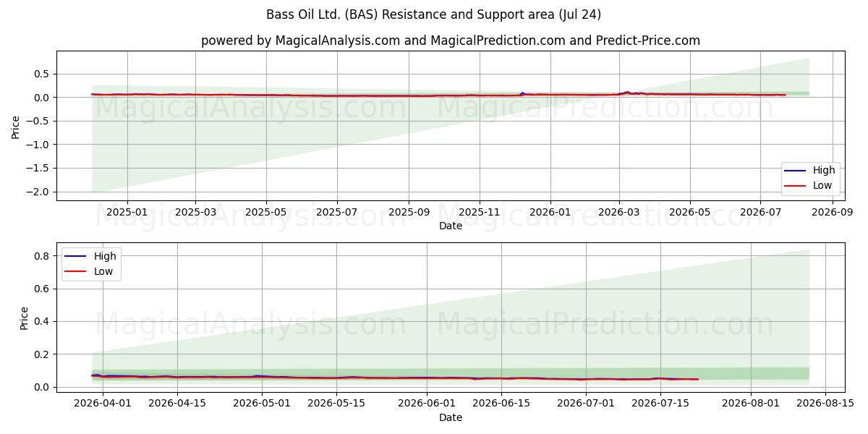Click the '2026-07-15' tick label on bottom chart
868x434 pixels.
point(662,404)
